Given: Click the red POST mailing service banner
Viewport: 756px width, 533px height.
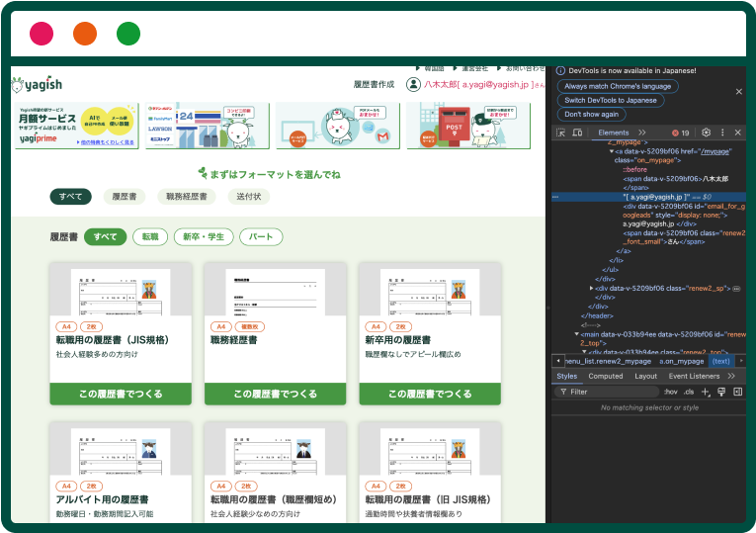Looking at the screenshot, I should (468, 126).
